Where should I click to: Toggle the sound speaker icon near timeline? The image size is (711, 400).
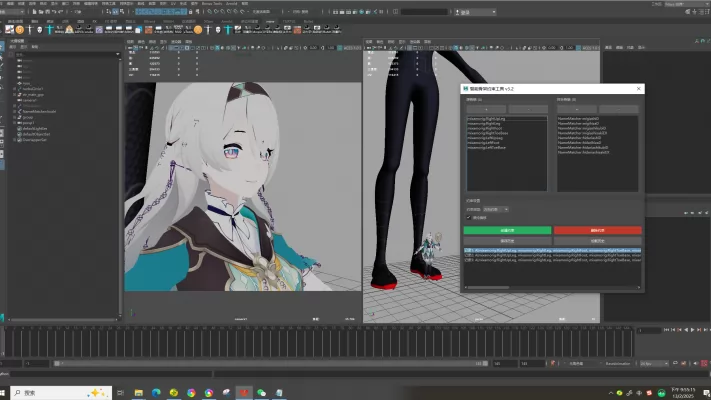tap(696, 363)
